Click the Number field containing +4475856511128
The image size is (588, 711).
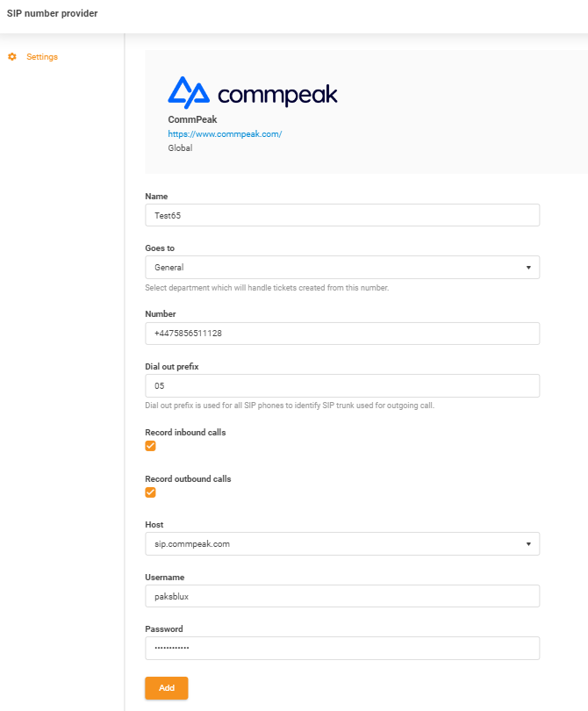tap(342, 333)
